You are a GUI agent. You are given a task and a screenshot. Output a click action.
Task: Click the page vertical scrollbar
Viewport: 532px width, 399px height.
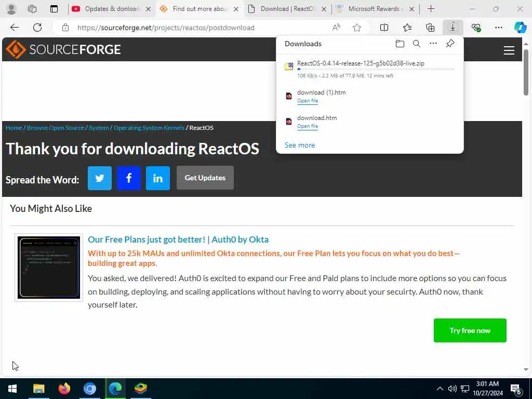point(526,72)
